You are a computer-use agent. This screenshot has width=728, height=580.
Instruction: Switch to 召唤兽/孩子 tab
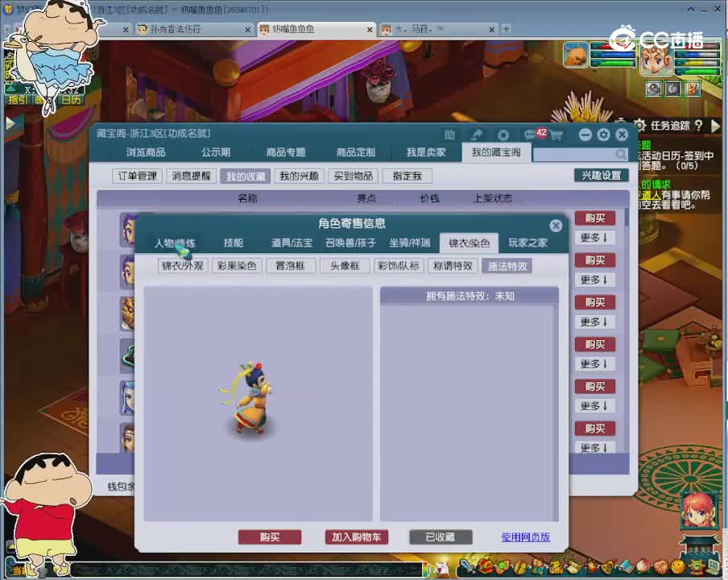click(x=351, y=242)
